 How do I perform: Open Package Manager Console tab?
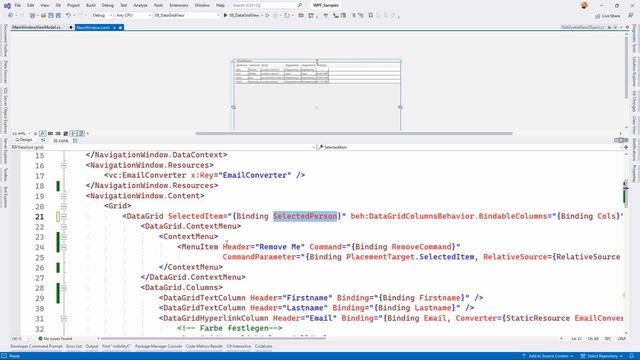pos(158,347)
